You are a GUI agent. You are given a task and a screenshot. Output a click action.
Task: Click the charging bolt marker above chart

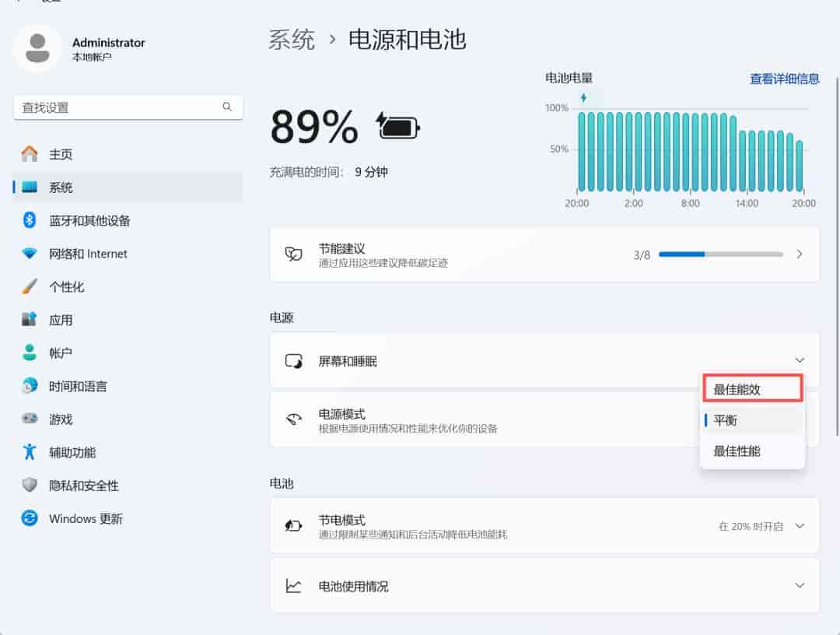(x=583, y=98)
